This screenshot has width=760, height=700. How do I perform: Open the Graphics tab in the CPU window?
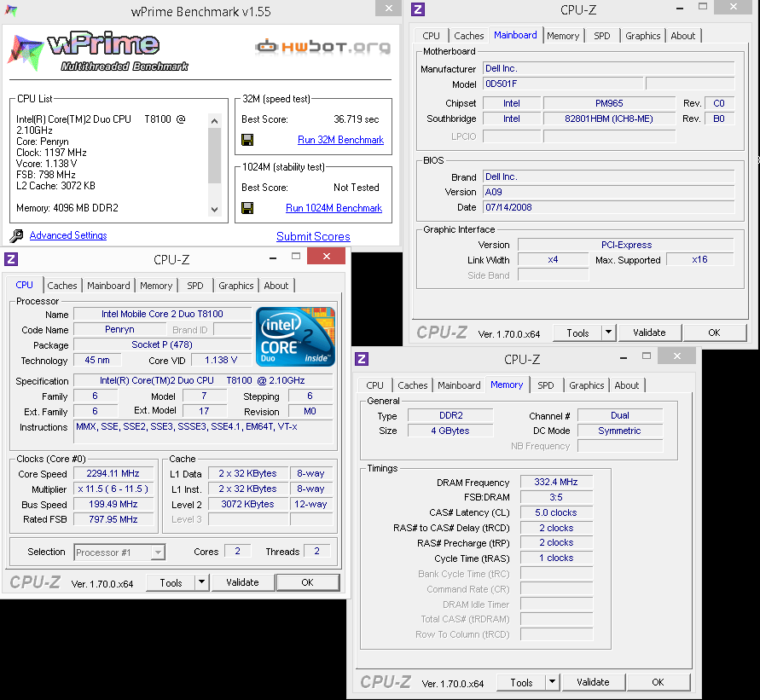[235, 286]
